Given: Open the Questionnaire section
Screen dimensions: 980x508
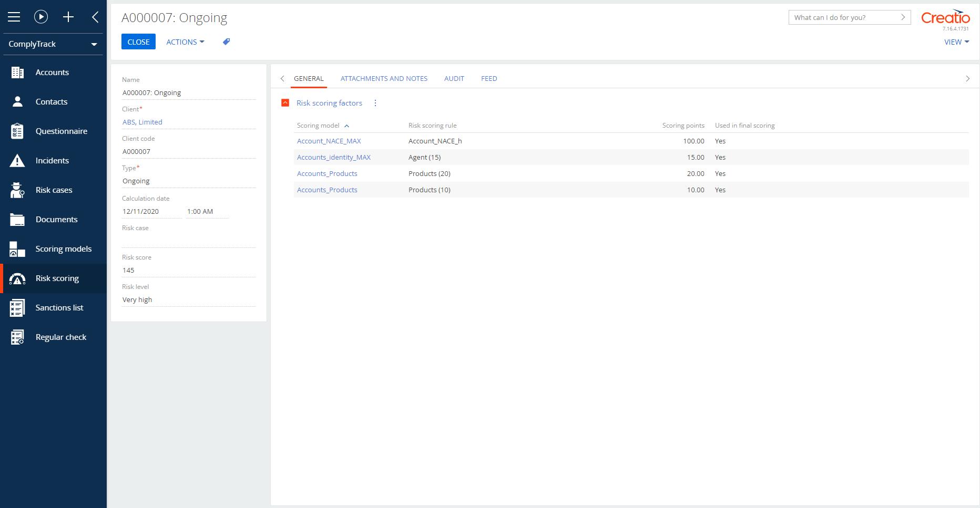Looking at the screenshot, I should (61, 131).
